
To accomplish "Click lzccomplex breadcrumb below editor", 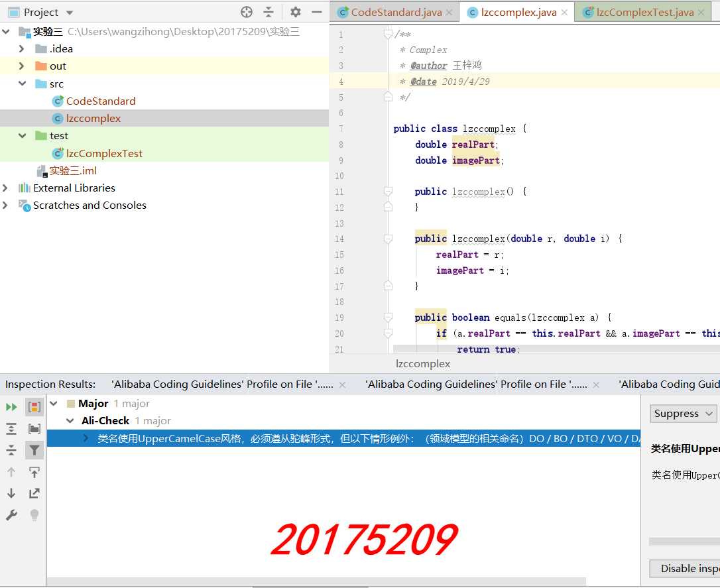I will 423,364.
